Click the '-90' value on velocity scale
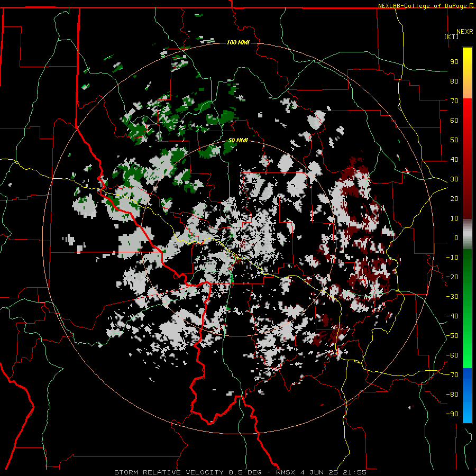 452,414
